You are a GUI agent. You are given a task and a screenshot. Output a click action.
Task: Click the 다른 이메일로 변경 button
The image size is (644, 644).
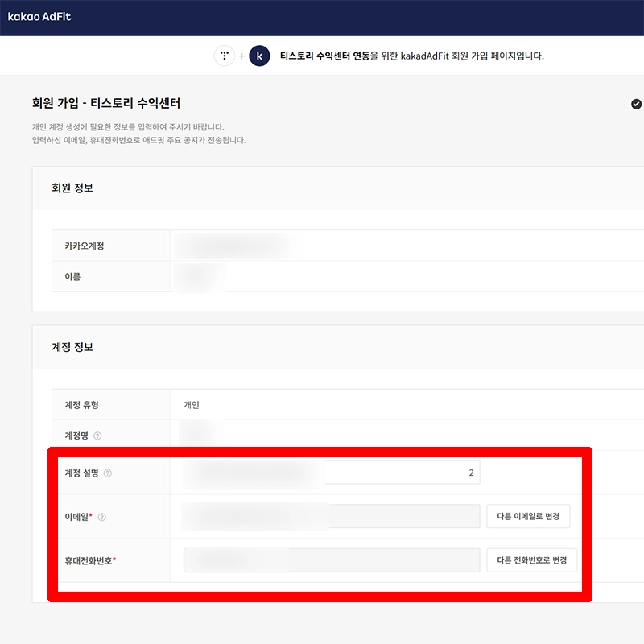coord(528,516)
